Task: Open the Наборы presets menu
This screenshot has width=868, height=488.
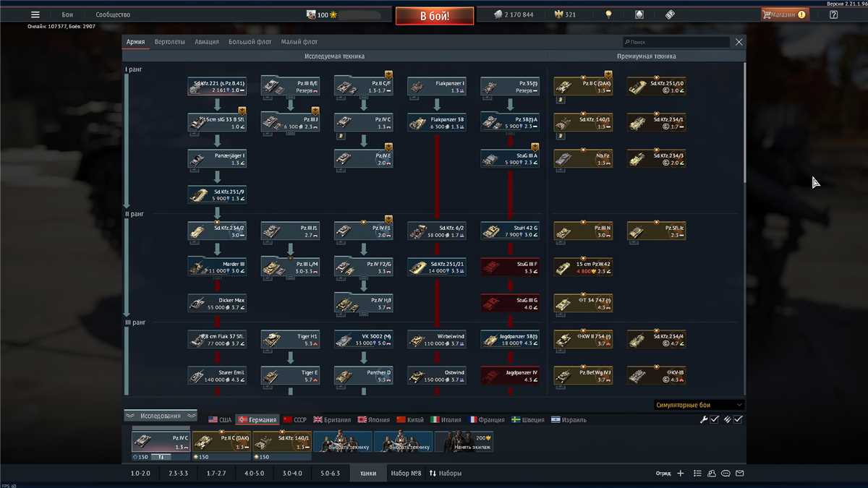Action: point(445,474)
